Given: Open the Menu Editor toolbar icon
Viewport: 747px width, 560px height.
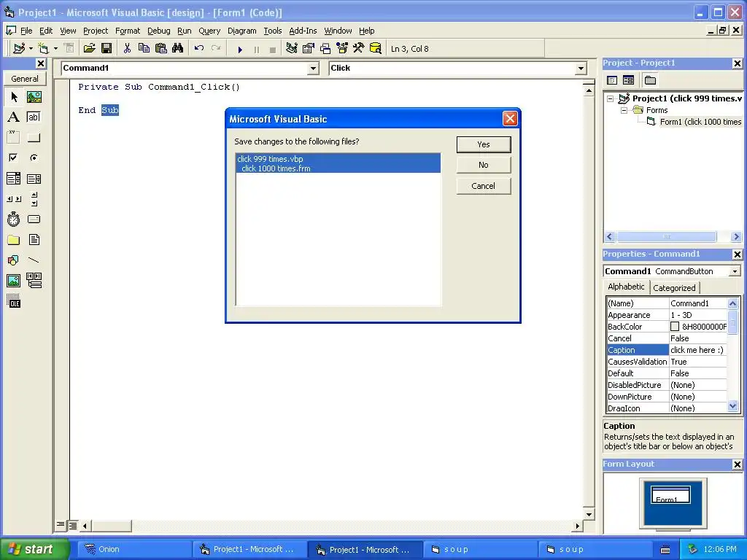Looking at the screenshot, I should pos(69,49).
